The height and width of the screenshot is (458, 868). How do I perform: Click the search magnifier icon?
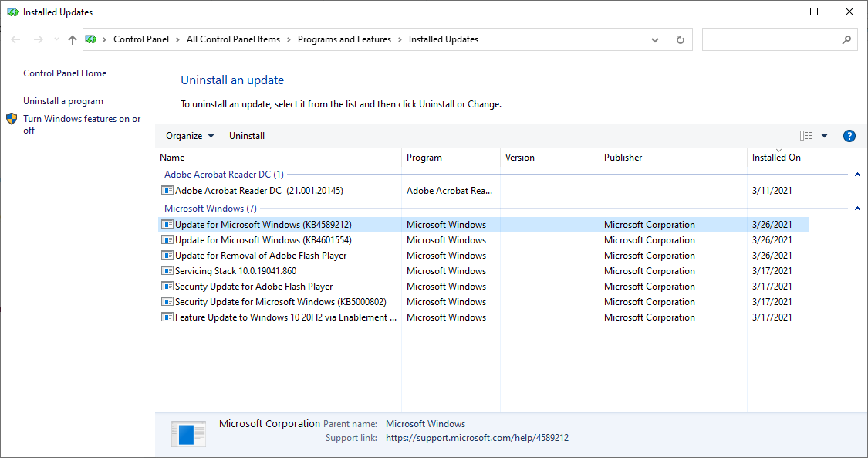(846, 39)
